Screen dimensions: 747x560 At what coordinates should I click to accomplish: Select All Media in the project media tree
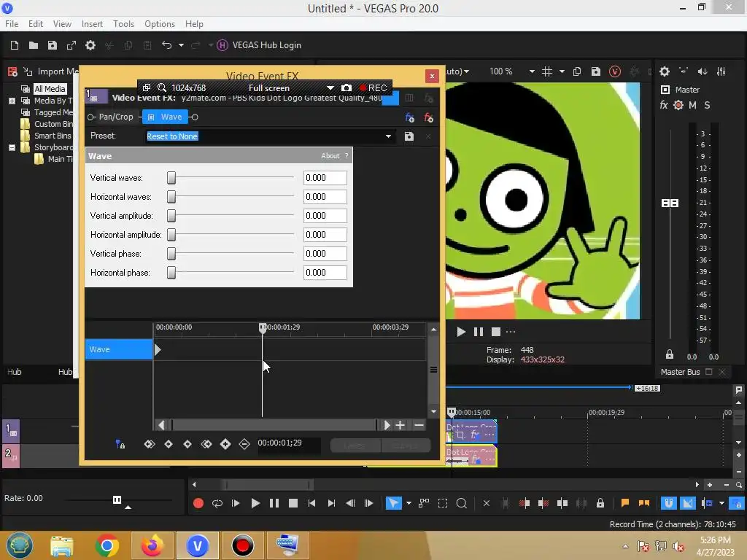(x=50, y=89)
